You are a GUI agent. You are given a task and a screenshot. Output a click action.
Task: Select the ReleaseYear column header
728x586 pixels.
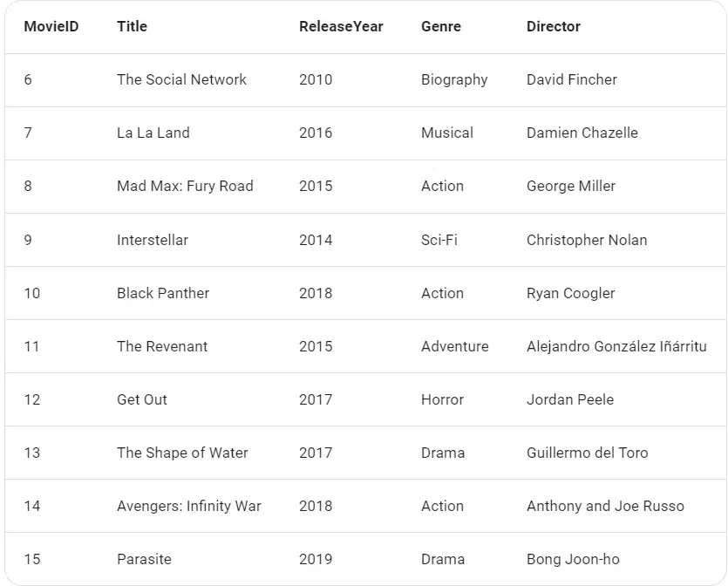341,26
